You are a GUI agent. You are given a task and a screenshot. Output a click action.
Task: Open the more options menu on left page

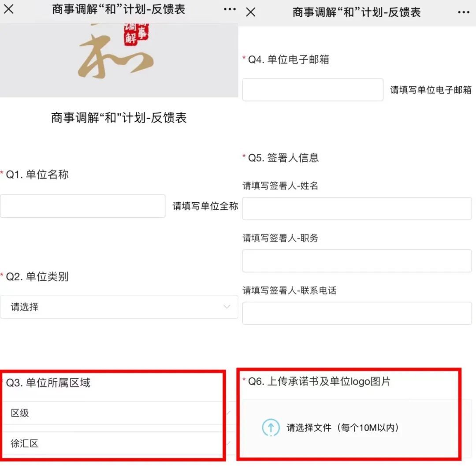coord(230,9)
